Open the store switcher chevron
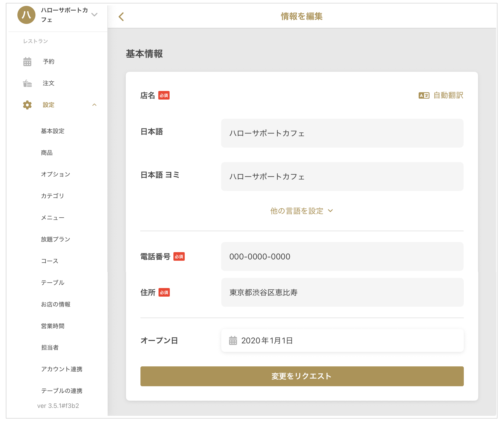 pos(95,15)
